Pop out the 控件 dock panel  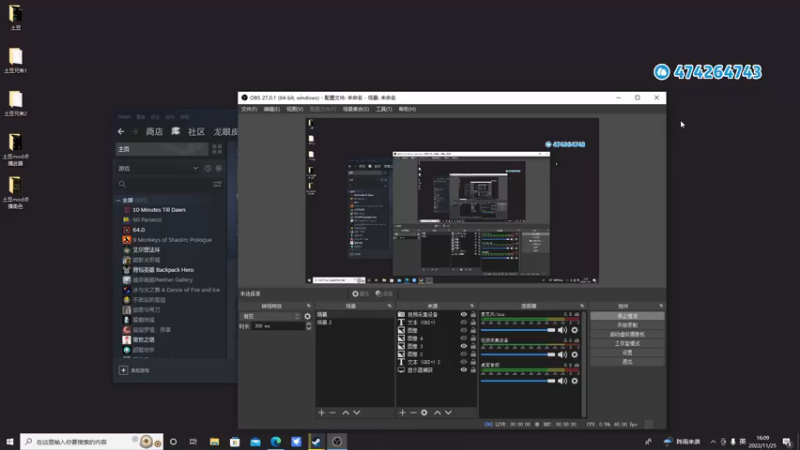(661, 306)
